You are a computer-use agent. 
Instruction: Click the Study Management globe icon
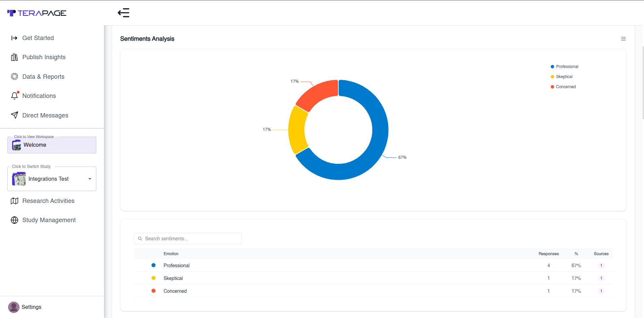[14, 220]
